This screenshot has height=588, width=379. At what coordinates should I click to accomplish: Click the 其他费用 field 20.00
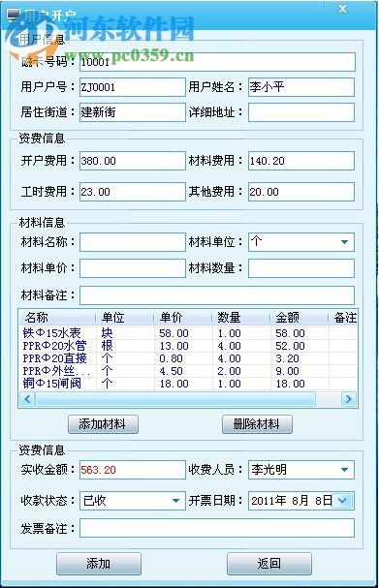[x=300, y=192]
